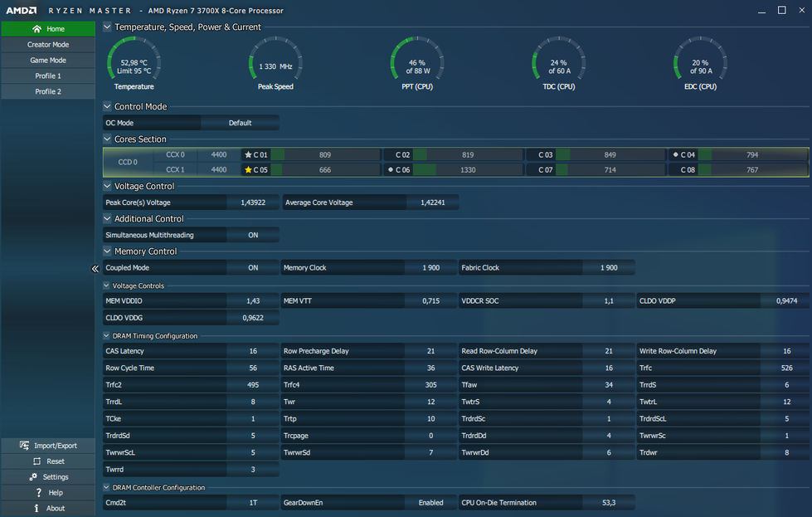Viewport: 812px width, 517px height.
Task: Click the Import/Export icon
Action: coord(24,446)
